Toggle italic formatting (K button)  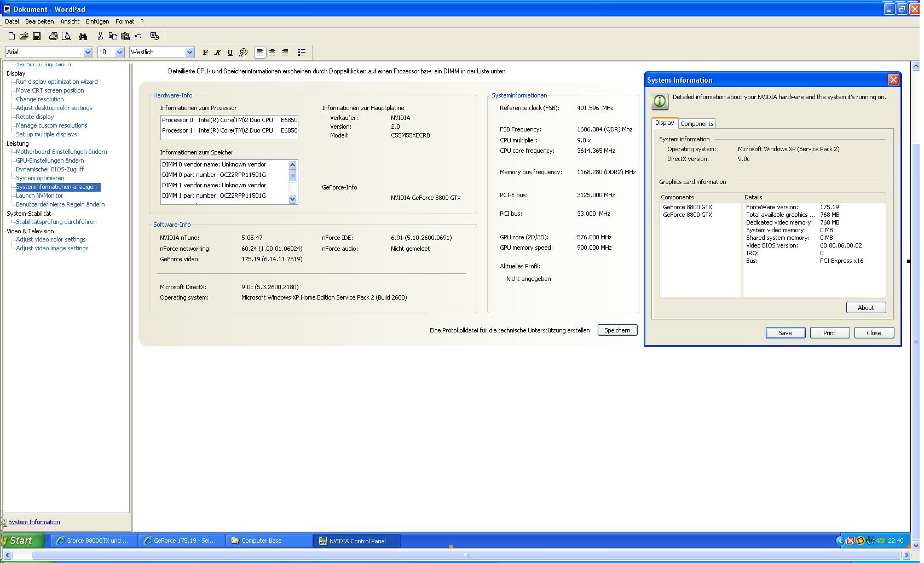click(217, 53)
